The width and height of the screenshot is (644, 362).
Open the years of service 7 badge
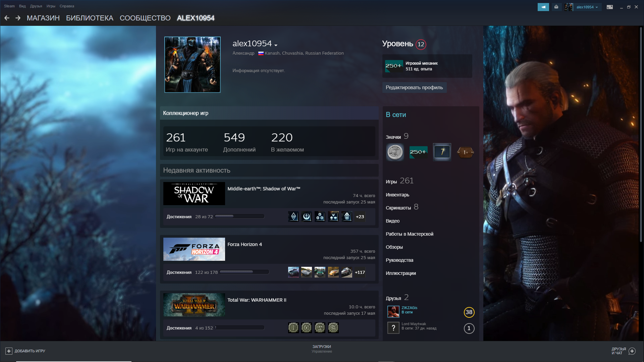pyautogui.click(x=442, y=152)
